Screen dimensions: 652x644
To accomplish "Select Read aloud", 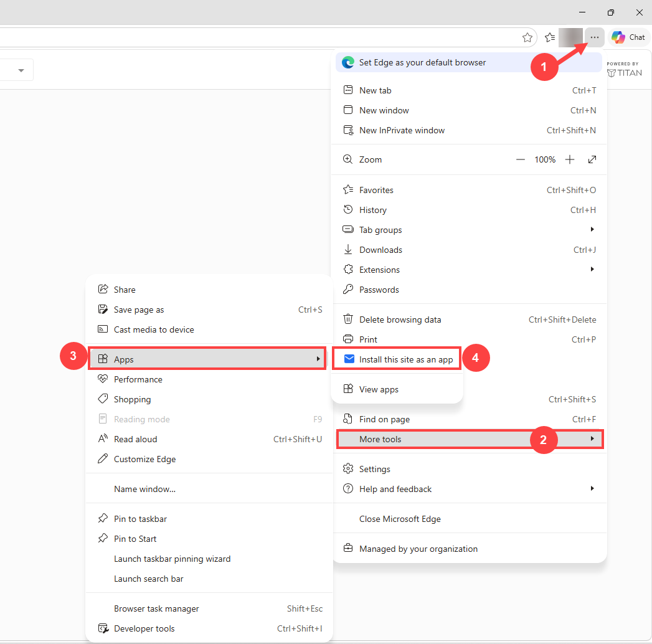I will point(209,440).
